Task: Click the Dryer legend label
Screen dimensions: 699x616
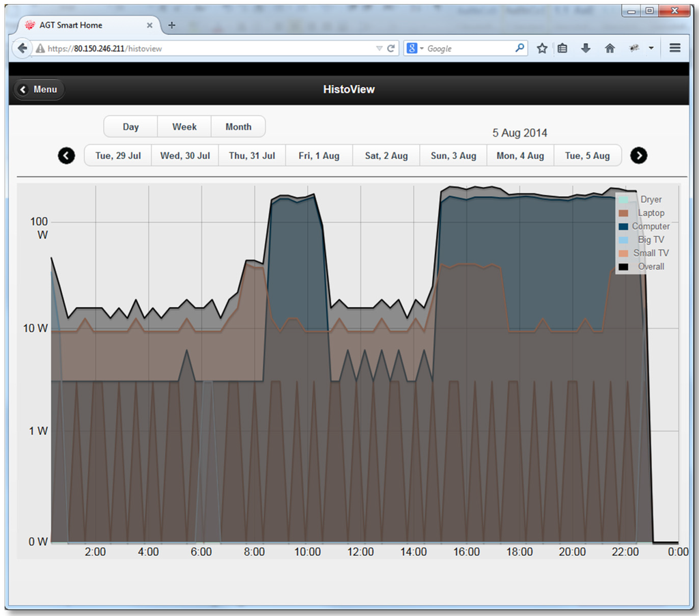Action: 651,199
